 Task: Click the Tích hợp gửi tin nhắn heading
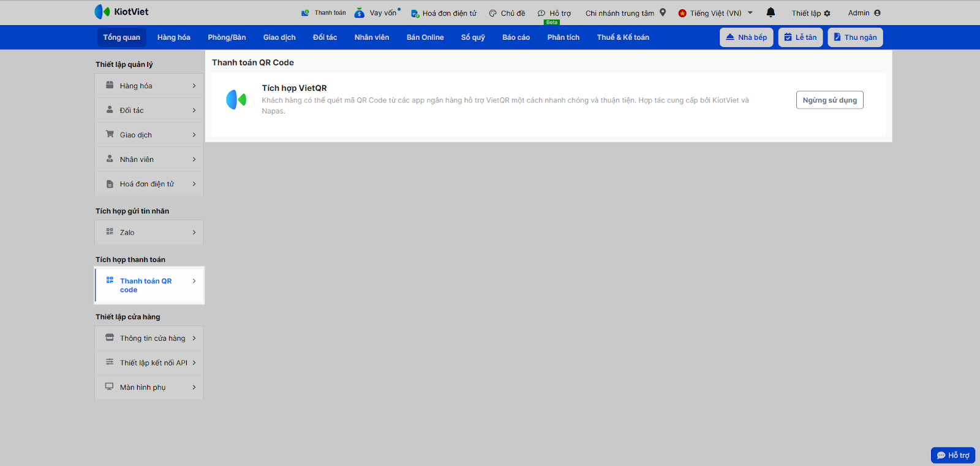click(132, 211)
